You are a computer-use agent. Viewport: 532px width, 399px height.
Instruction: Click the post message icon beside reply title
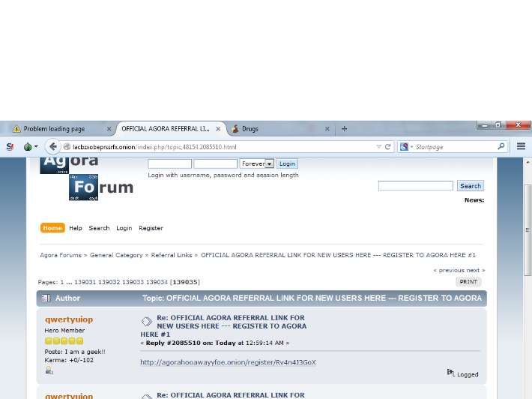coord(147,321)
